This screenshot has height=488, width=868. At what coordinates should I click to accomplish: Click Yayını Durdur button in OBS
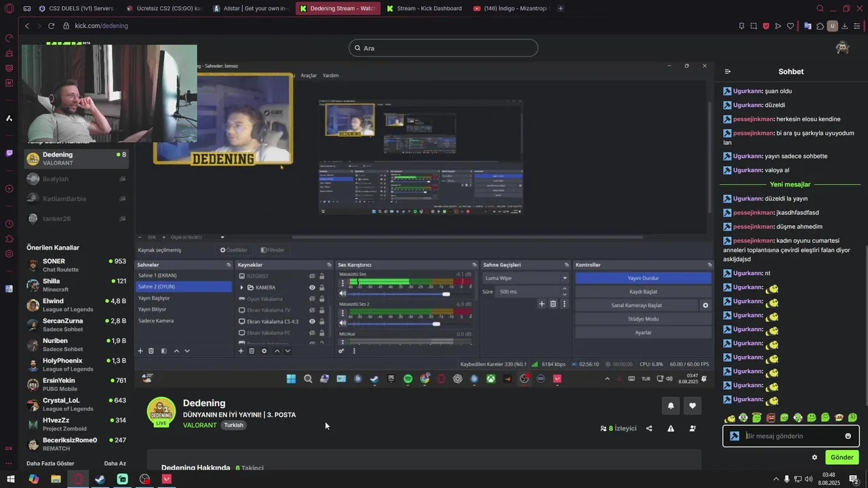(x=643, y=278)
